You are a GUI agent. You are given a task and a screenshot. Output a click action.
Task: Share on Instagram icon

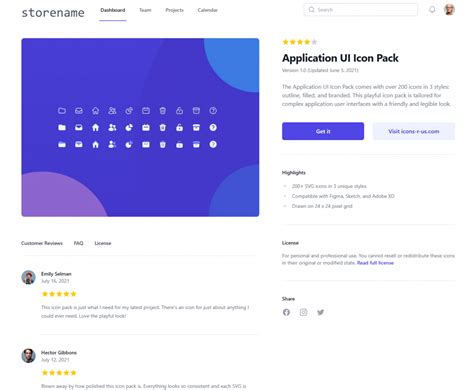click(303, 312)
